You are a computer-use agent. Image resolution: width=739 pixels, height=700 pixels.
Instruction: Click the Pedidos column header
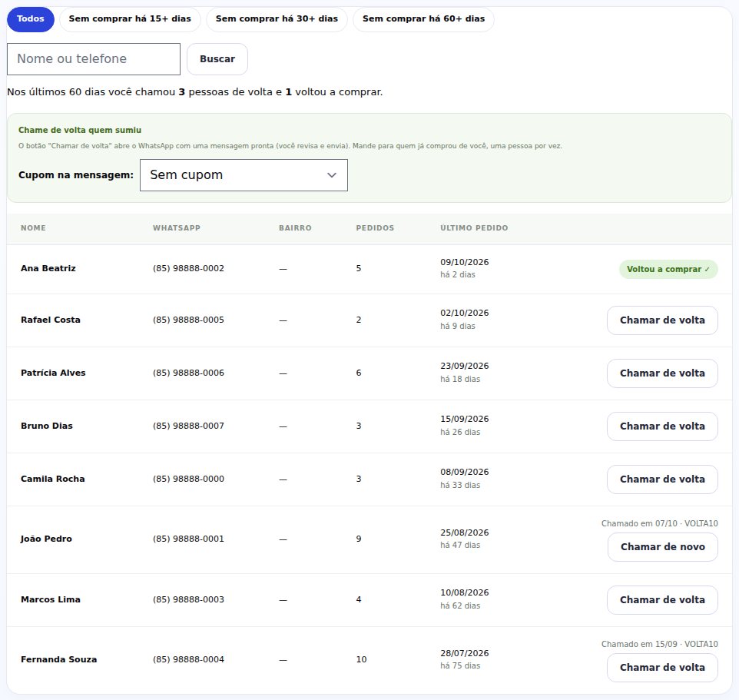click(x=375, y=228)
